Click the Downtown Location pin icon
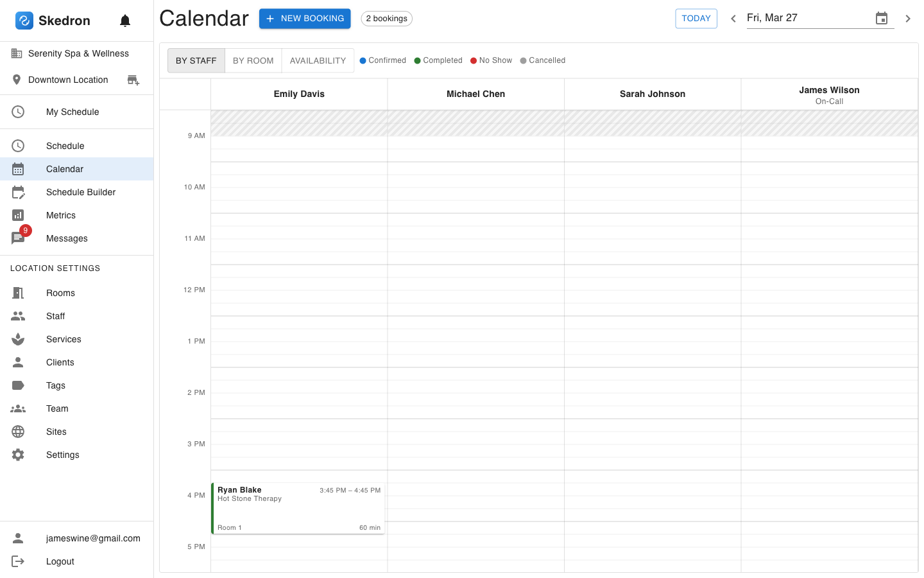Screen dimensions: 924x578 click(x=17, y=80)
